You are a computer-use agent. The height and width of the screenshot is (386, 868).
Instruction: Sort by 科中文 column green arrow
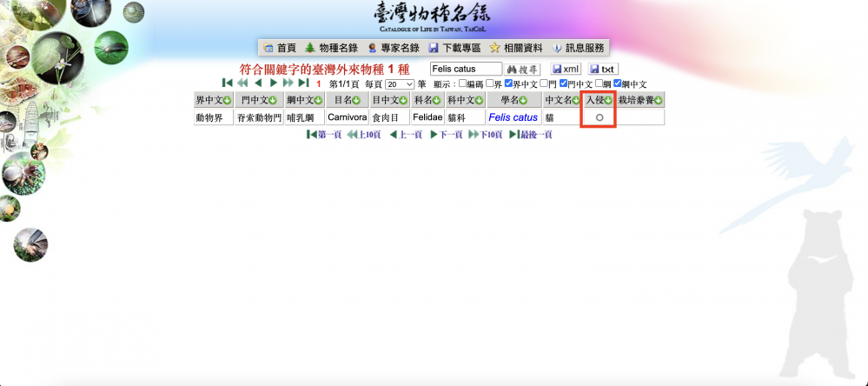pos(479,101)
